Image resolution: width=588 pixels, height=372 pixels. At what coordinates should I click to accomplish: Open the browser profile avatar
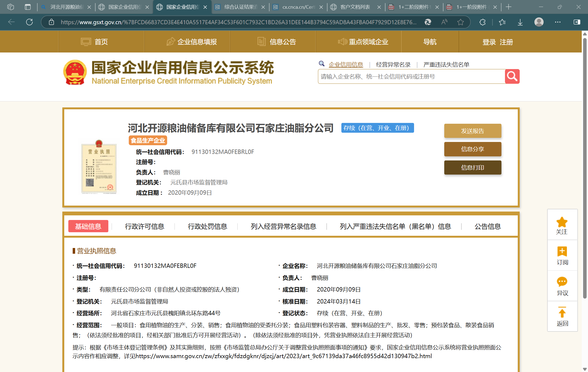[539, 22]
